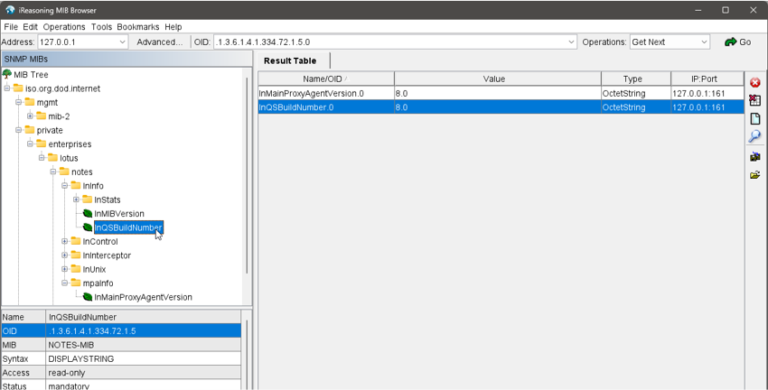768x390 pixels.
Task: Click the Save icon in results sidebar
Action: (755, 157)
